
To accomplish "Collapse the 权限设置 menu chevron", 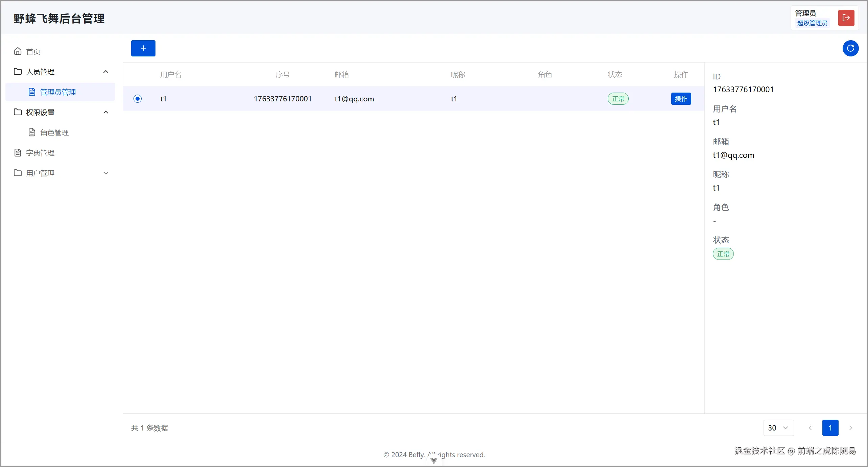I will [106, 112].
